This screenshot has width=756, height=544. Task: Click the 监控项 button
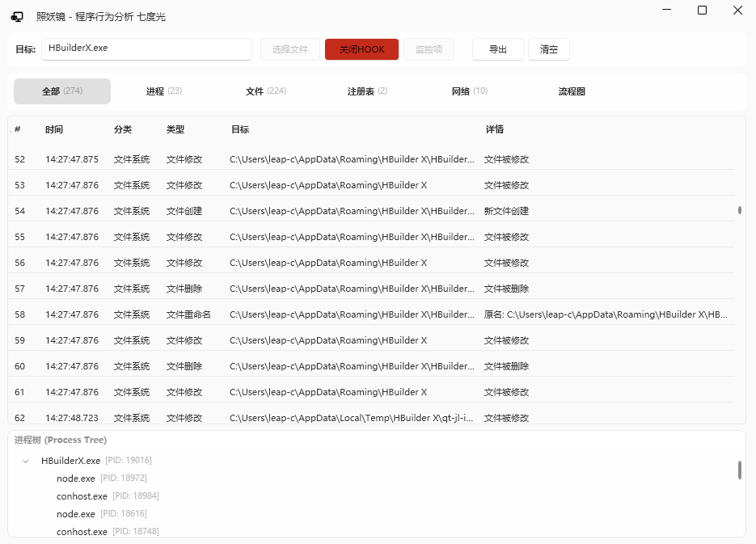[429, 49]
